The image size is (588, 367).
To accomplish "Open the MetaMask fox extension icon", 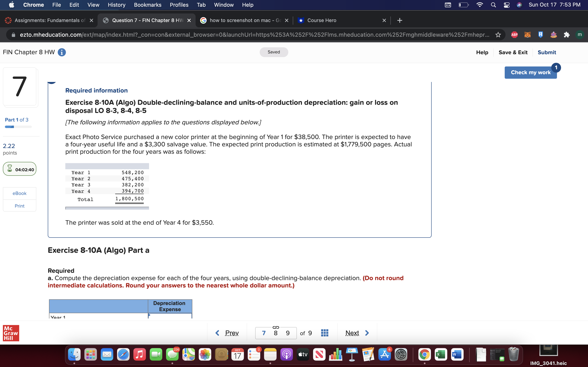I will [527, 35].
